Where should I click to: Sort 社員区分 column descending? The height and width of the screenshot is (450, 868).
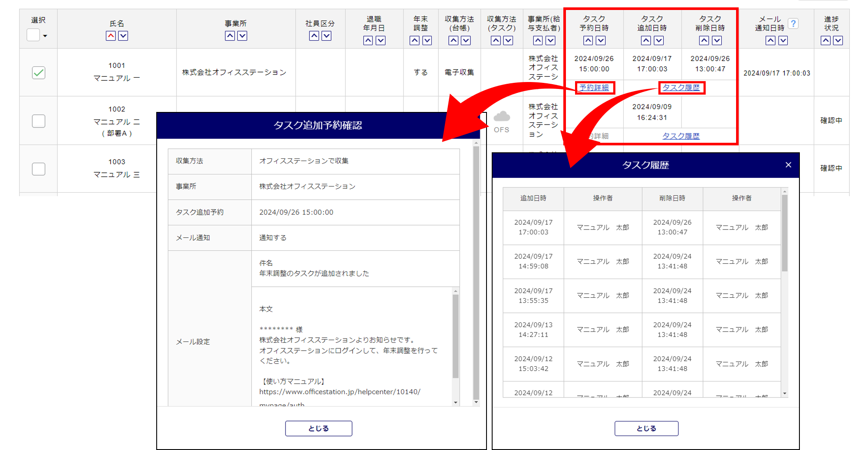[x=327, y=36]
